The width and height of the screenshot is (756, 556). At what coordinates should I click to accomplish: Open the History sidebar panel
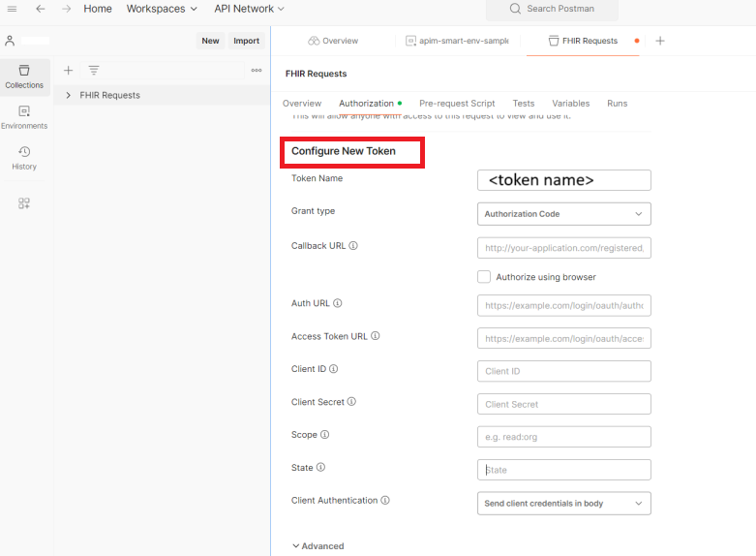tap(24, 158)
